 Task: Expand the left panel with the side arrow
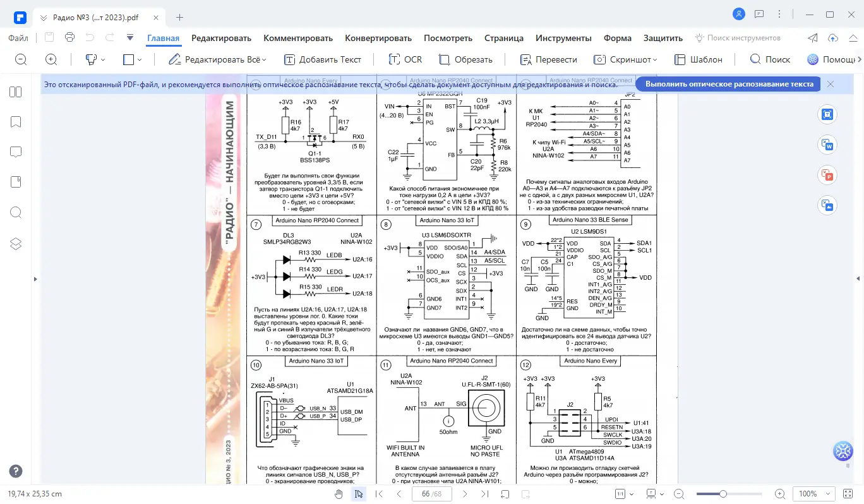click(35, 279)
